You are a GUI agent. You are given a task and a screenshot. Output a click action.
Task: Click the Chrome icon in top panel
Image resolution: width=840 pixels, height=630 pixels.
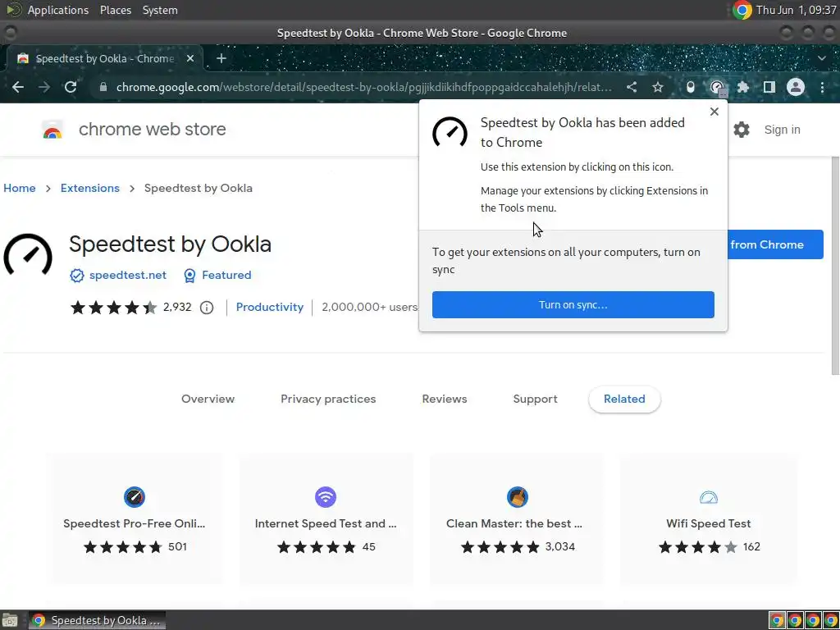[742, 10]
